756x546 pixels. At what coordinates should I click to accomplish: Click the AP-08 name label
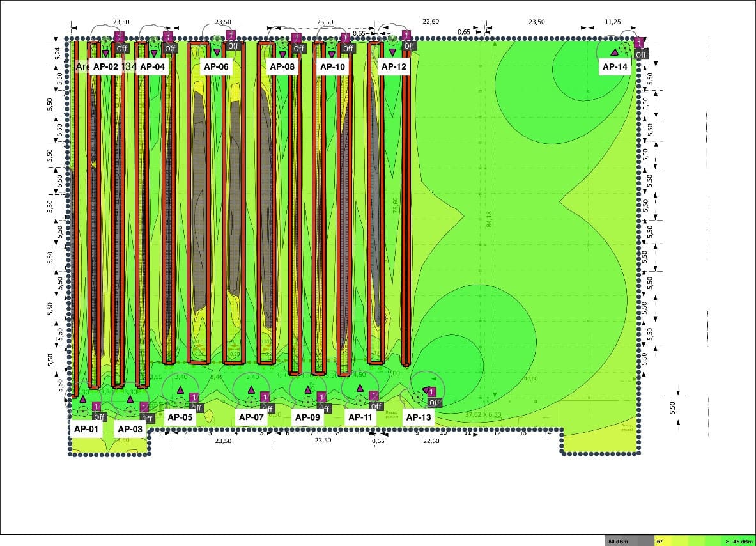282,66
